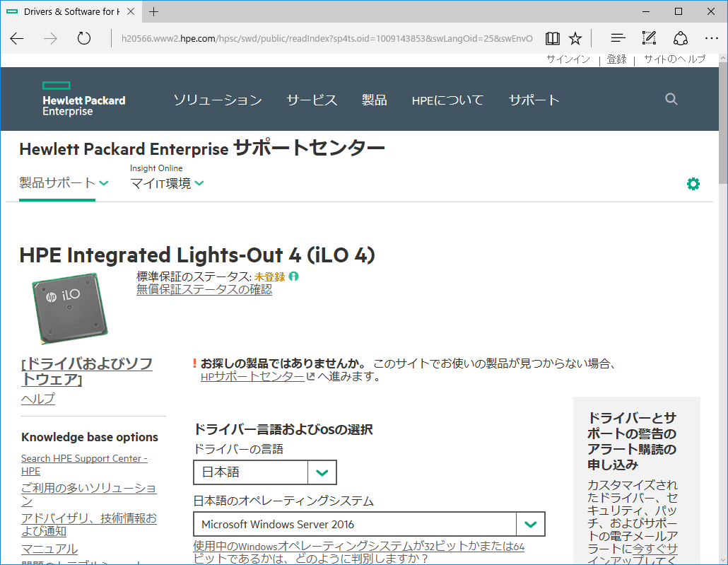The width and height of the screenshot is (728, 565).
Task: Click the ヘルプ link in sidebar
Action: (38, 399)
